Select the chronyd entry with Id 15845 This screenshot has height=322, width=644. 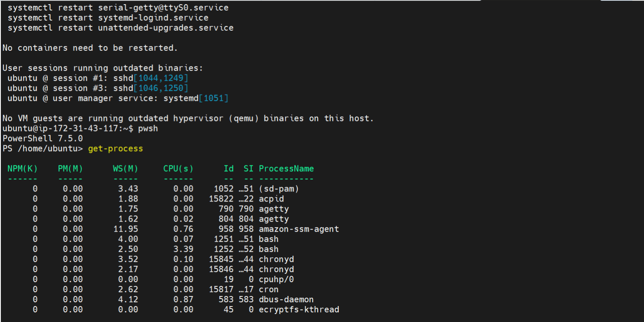[x=276, y=259]
